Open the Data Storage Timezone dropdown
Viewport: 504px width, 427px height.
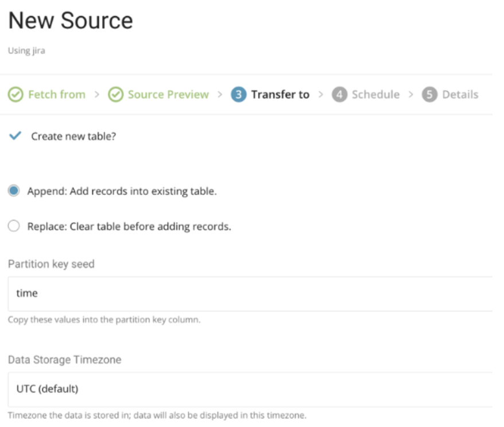[x=250, y=389]
